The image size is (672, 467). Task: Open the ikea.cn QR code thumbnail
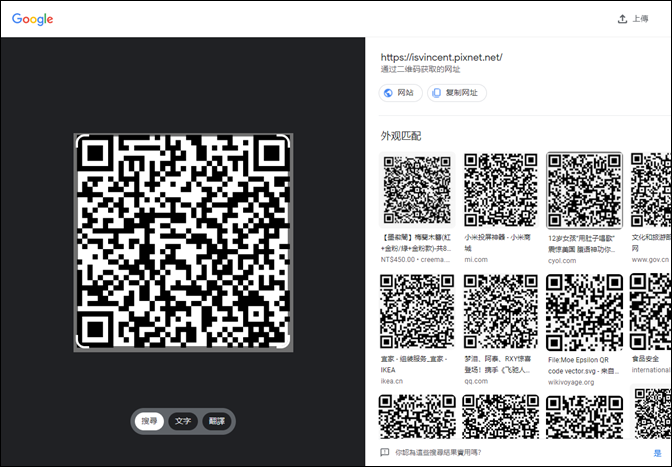click(x=417, y=311)
